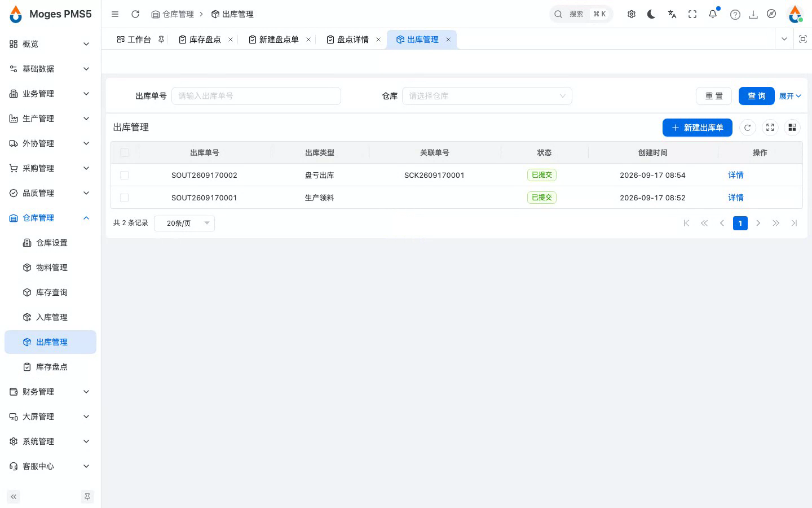Open the language translation icon

pyautogui.click(x=672, y=14)
